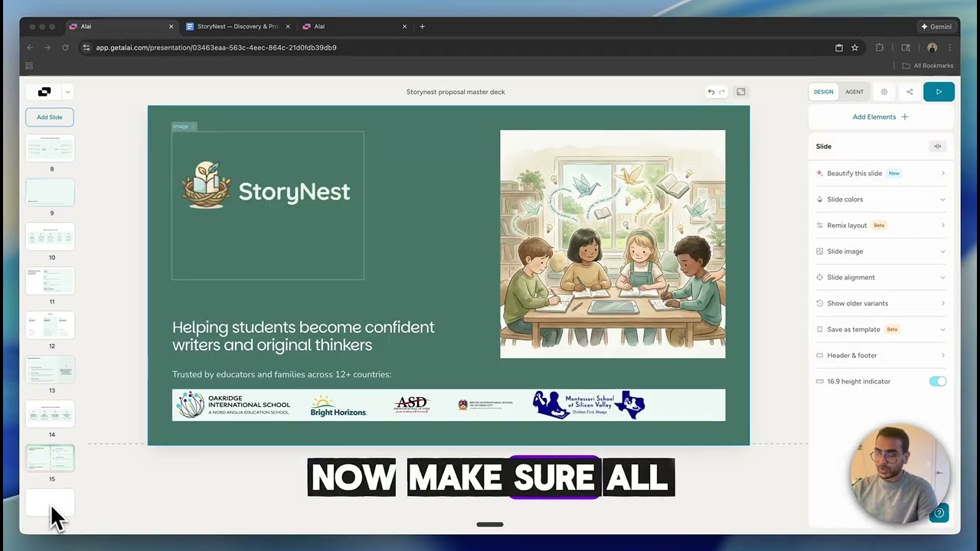Click the paint drop icon beside Slide colors
The height and width of the screenshot is (551, 980).
820,200
